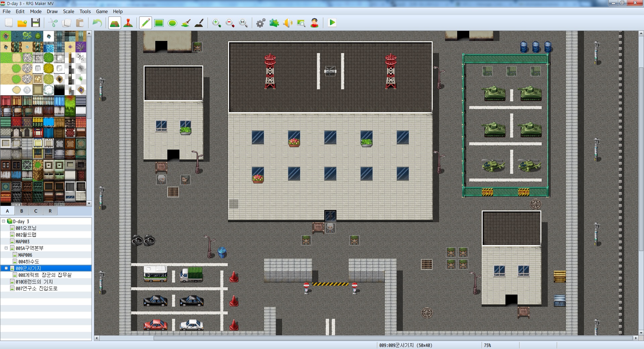
Task: Click the Undo arrow icon
Action: 97,23
